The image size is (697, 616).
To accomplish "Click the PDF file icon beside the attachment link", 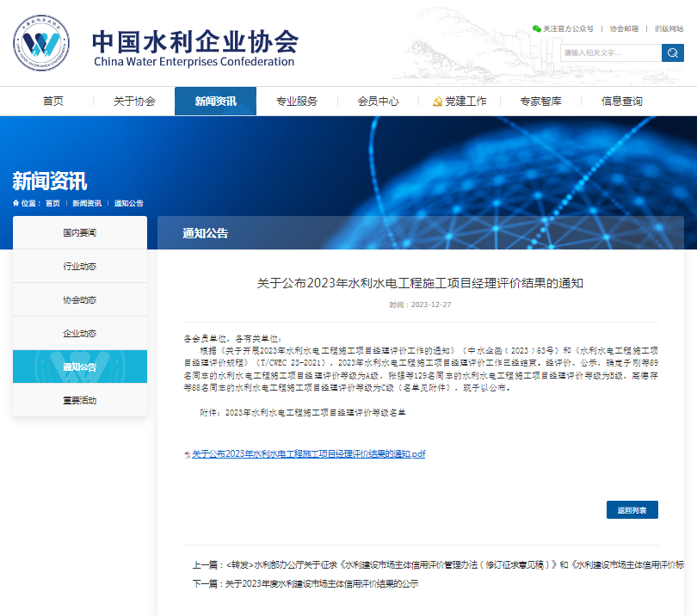I will pyautogui.click(x=188, y=452).
